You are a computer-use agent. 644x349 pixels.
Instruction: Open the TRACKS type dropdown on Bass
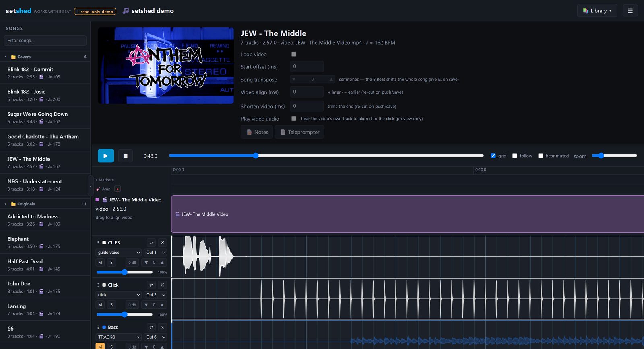tap(118, 337)
